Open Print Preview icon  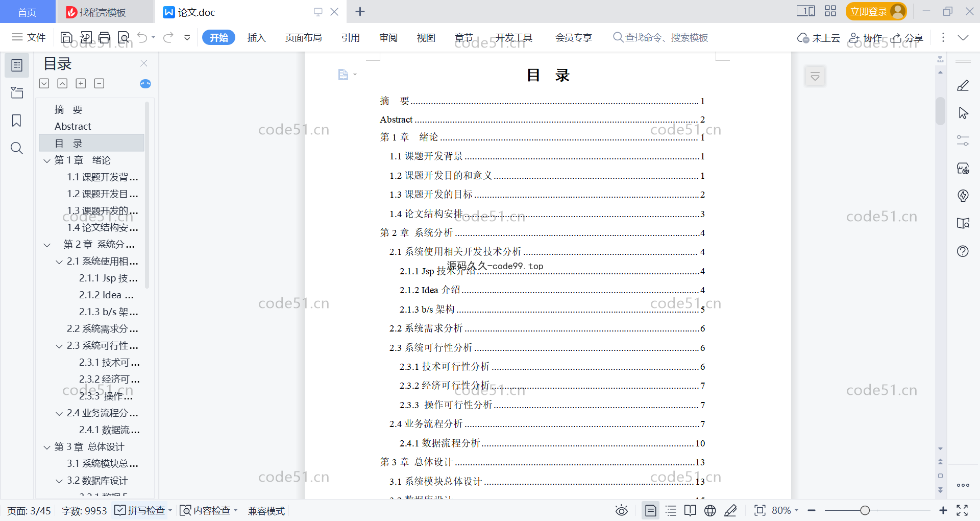click(x=124, y=37)
